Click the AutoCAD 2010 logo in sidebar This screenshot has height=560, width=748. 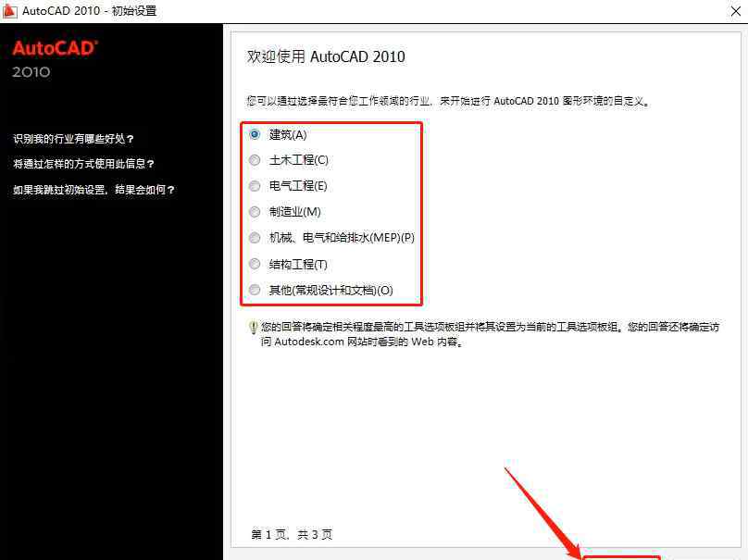click(56, 59)
